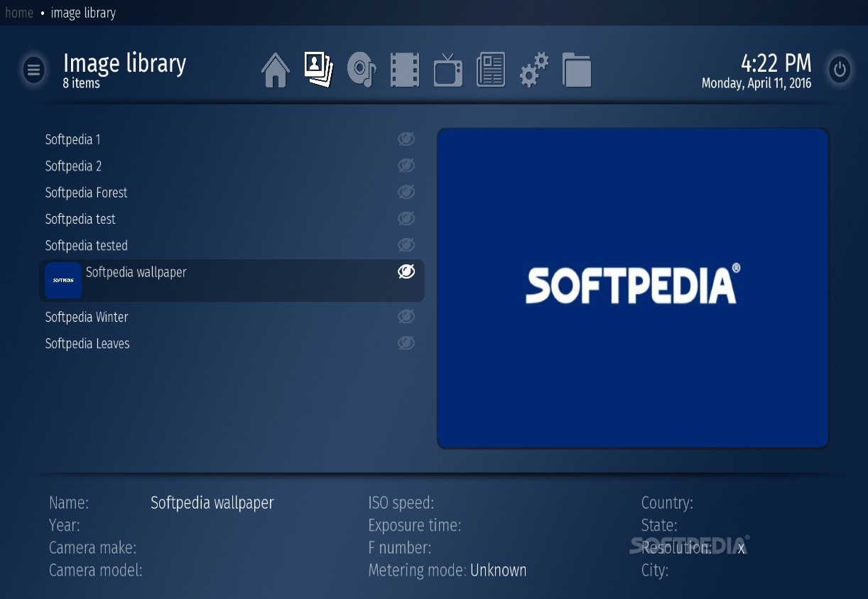Click the small Softpedia wallpaper thumbnail
This screenshot has height=599, width=868.
pyautogui.click(x=63, y=280)
